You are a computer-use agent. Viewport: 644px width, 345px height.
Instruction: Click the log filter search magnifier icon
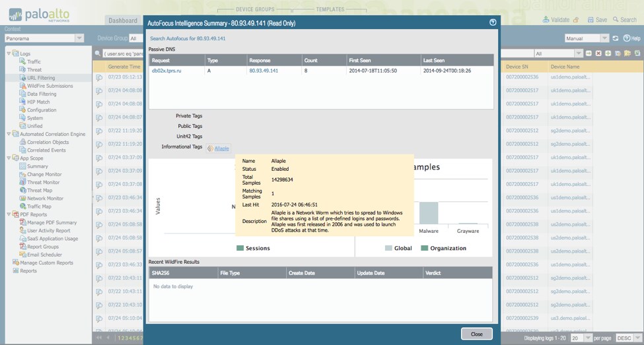pos(98,53)
